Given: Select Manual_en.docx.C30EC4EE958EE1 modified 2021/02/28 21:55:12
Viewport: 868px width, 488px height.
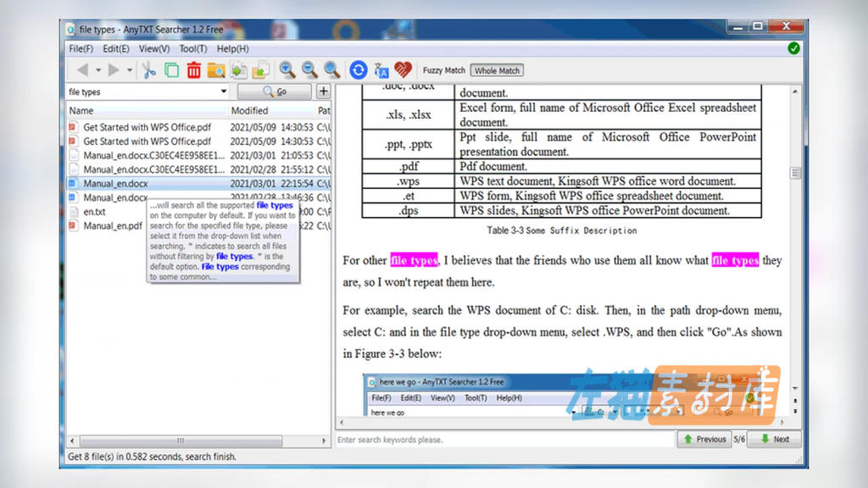Looking at the screenshot, I should pos(198,169).
